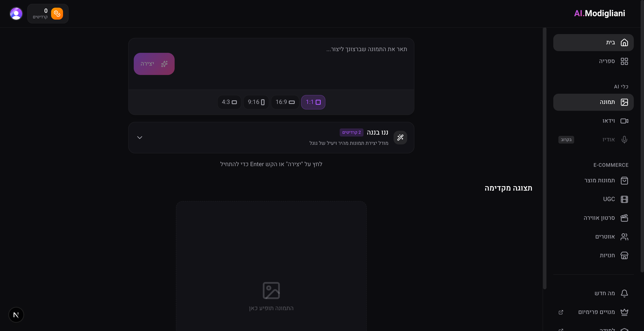Viewport: 644px width, 331px height.
Task: Open the ספריה library grid icon
Action: click(624, 61)
